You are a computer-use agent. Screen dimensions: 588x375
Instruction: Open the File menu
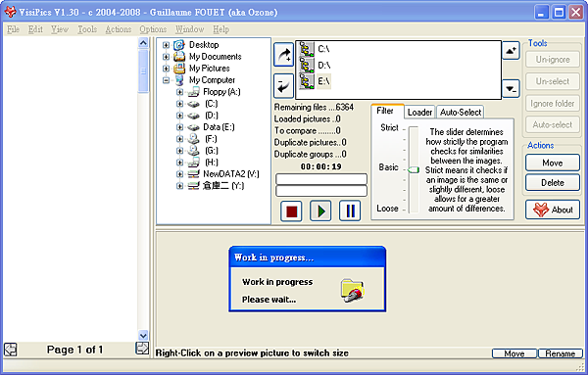(x=13, y=29)
